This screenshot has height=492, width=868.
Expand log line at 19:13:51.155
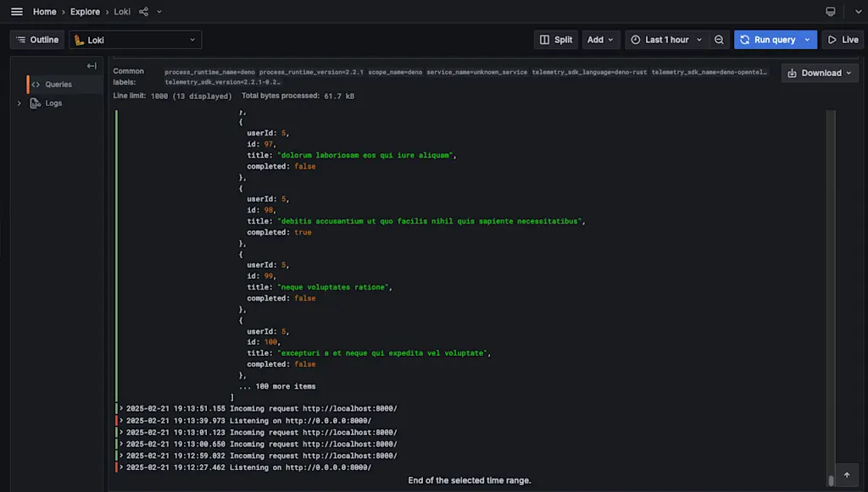(121, 408)
